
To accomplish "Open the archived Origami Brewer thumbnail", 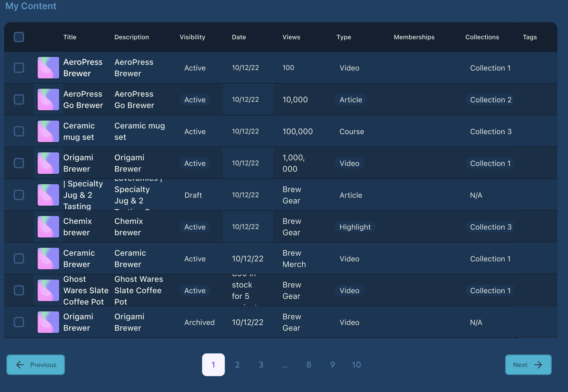I will pos(48,322).
